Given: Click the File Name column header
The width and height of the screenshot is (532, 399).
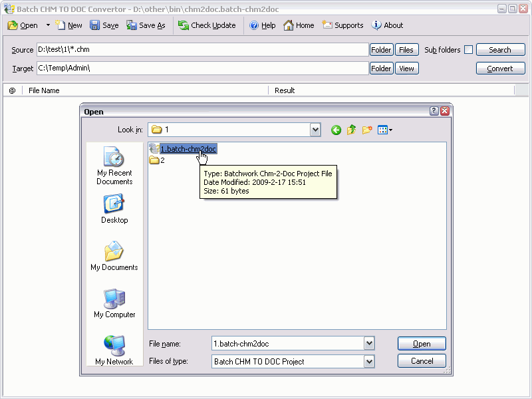Looking at the screenshot, I should click(145, 90).
